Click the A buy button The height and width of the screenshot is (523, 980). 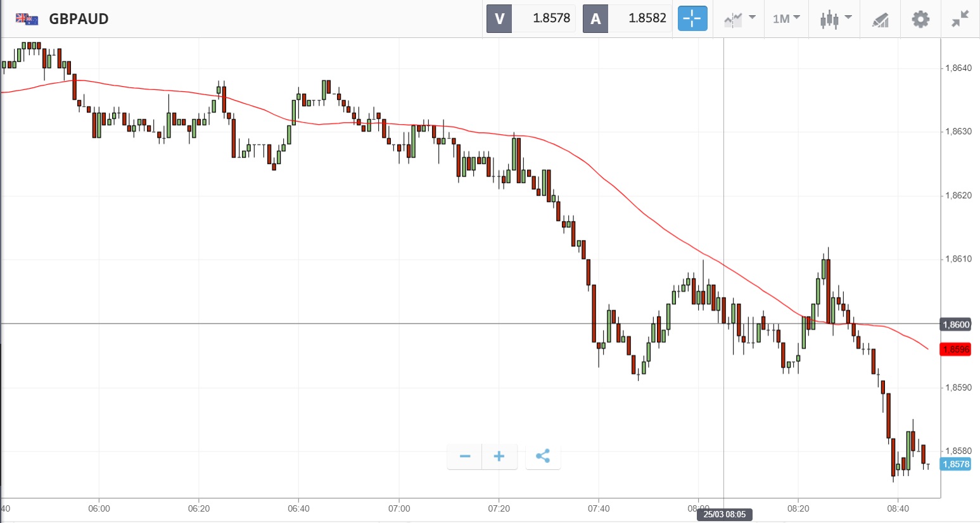pyautogui.click(x=595, y=19)
